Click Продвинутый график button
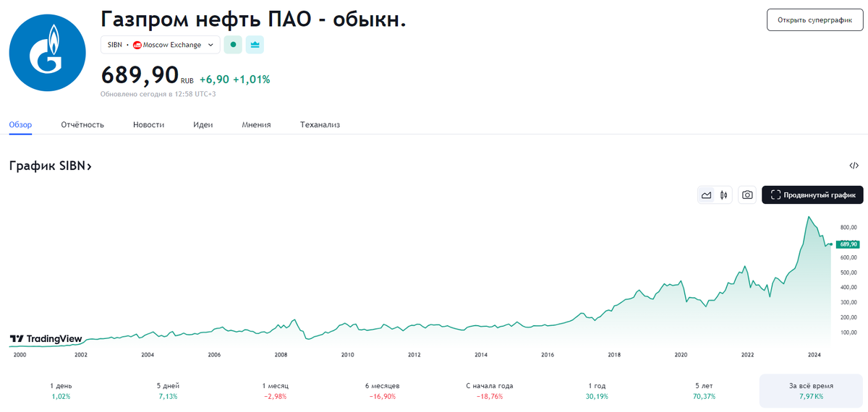 tap(812, 195)
